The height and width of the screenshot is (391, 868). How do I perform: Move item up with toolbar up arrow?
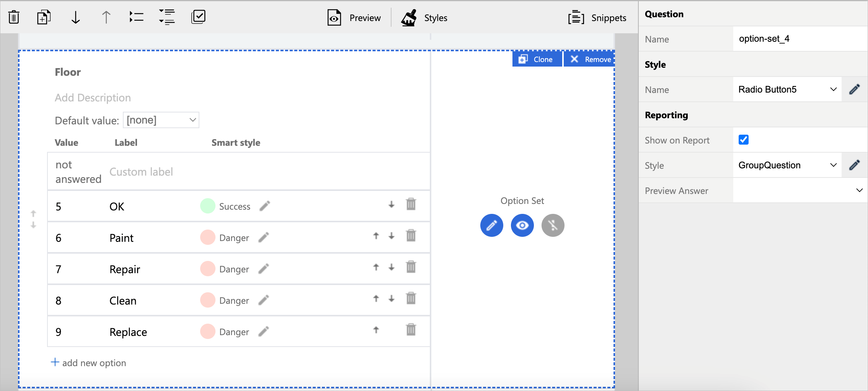106,17
